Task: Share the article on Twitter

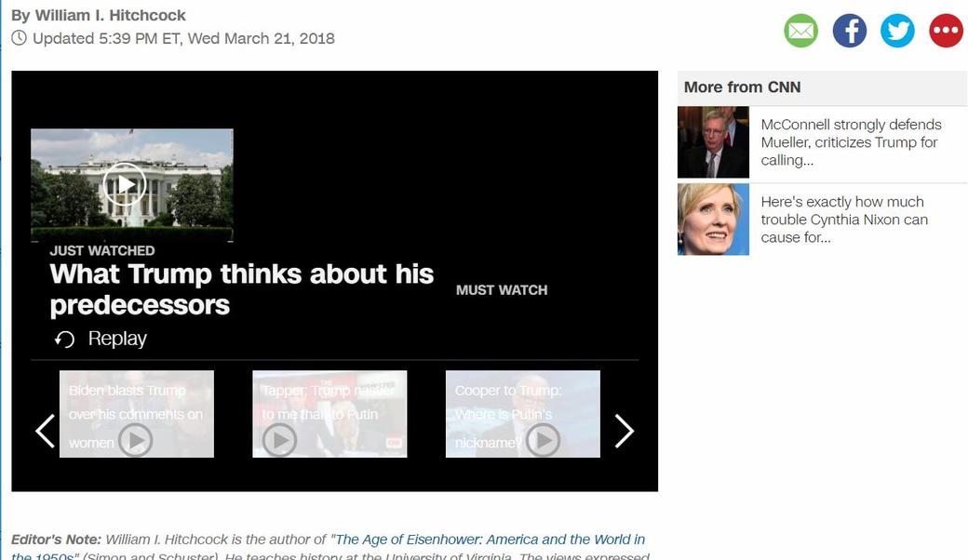Action: click(897, 30)
